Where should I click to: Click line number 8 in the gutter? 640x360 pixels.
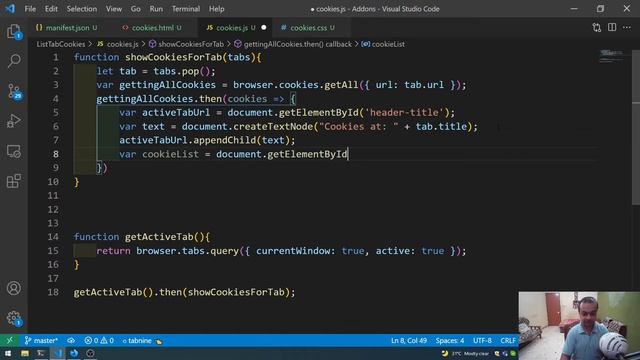56,154
